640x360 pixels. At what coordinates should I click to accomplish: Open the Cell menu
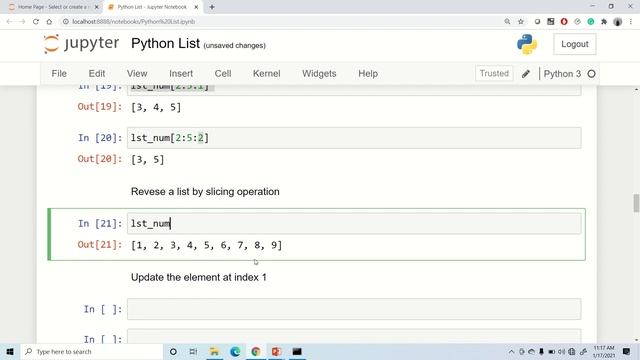[223, 74]
